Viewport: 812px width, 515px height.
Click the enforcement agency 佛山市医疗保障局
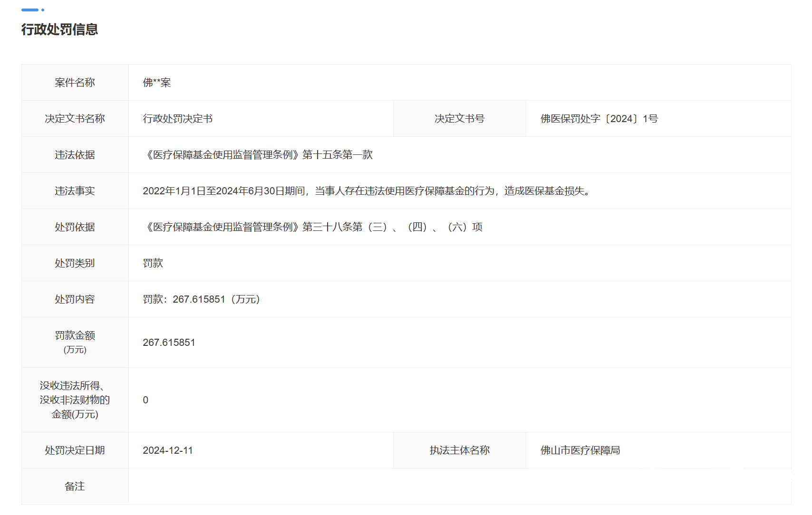click(x=580, y=450)
